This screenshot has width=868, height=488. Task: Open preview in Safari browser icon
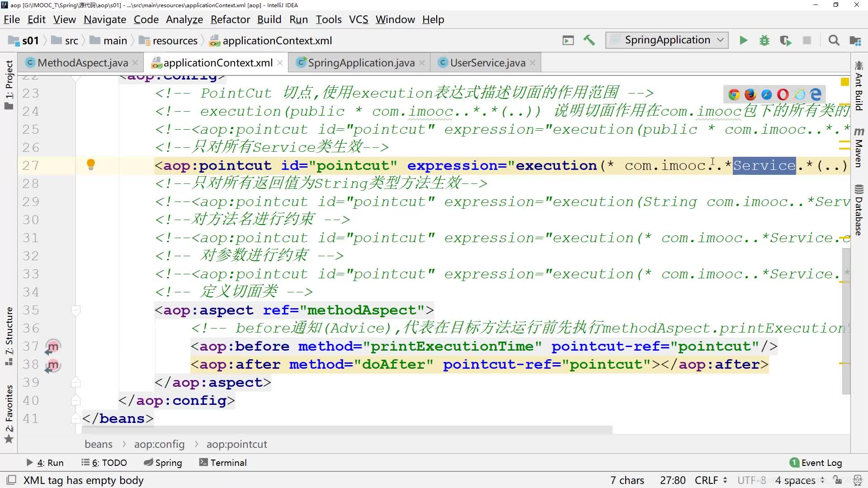tap(767, 94)
